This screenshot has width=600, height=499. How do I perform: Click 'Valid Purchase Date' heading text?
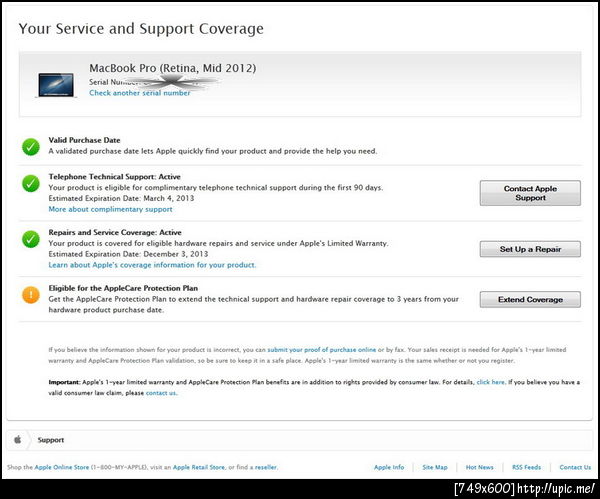[x=84, y=140]
